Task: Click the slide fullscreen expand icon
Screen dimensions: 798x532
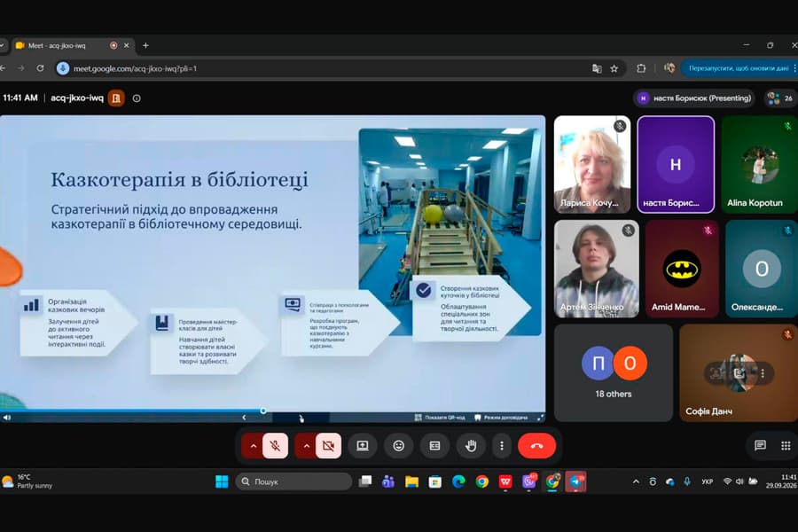Action: 540,418
